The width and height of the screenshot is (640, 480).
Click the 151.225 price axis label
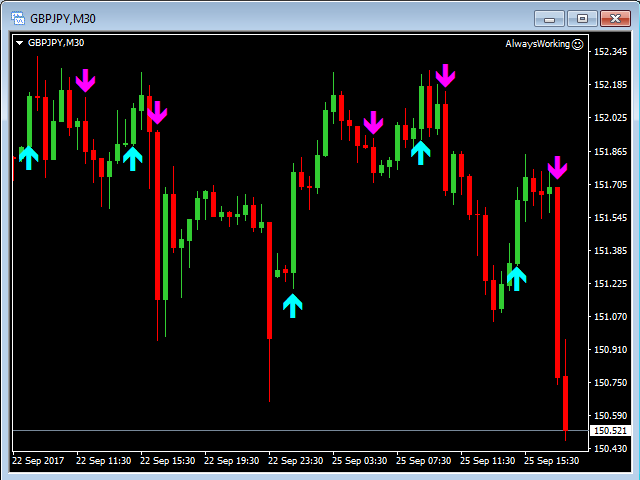click(x=610, y=284)
